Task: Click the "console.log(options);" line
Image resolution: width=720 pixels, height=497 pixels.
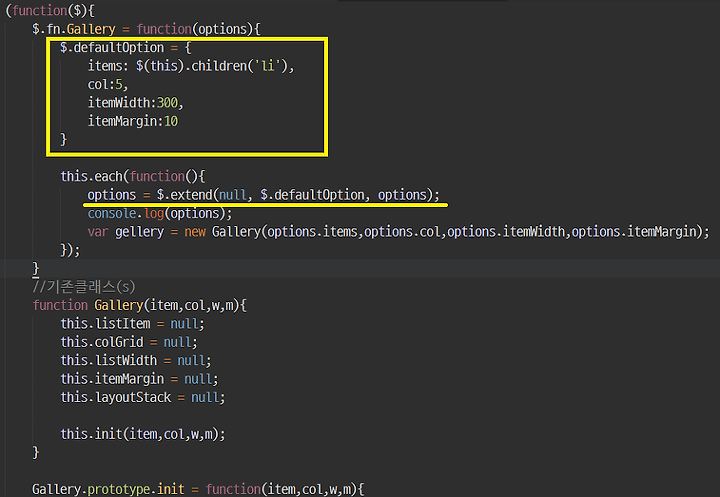Action: pos(160,214)
